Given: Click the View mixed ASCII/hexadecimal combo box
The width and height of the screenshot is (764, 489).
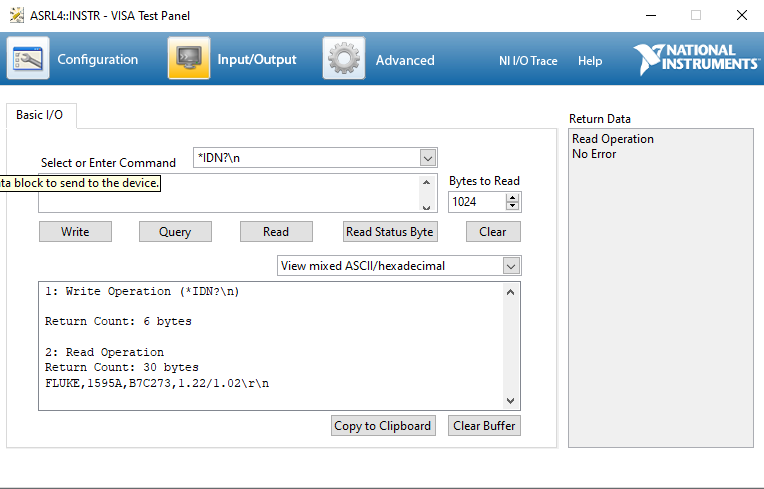Looking at the screenshot, I should (399, 266).
